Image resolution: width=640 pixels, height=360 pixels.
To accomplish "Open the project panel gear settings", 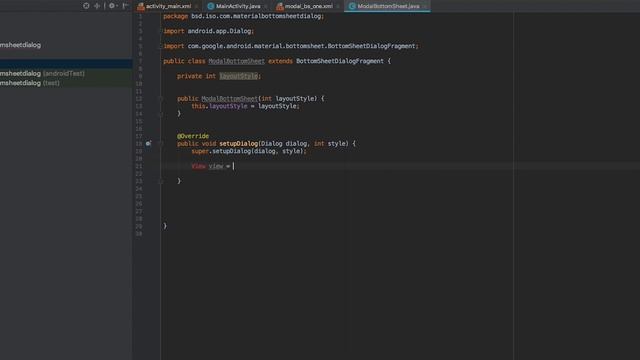I will point(112,6).
